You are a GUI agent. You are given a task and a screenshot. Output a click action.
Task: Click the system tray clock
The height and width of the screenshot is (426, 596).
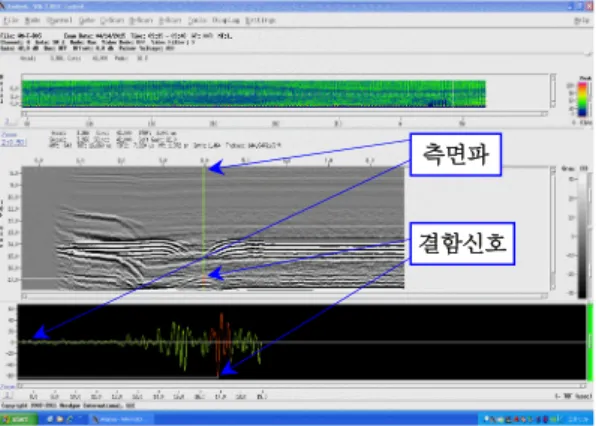pos(578,419)
